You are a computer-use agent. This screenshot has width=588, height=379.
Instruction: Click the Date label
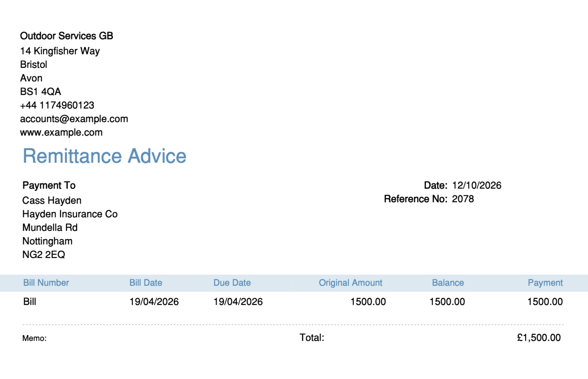coord(435,185)
